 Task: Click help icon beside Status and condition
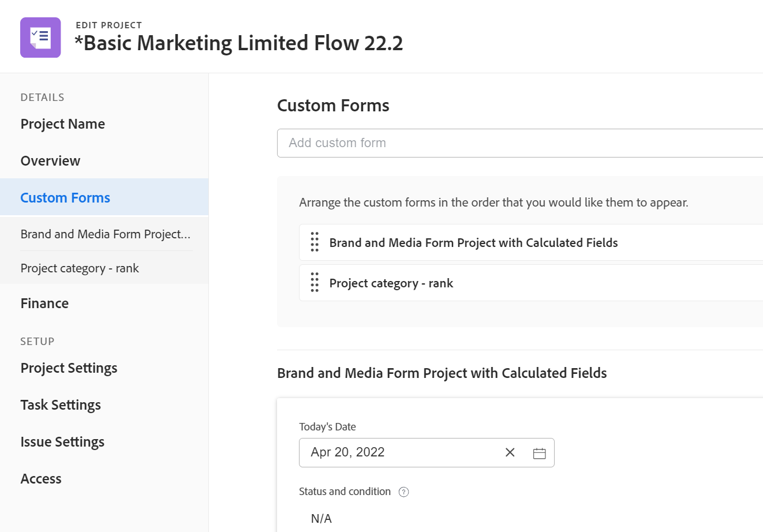[x=404, y=492]
